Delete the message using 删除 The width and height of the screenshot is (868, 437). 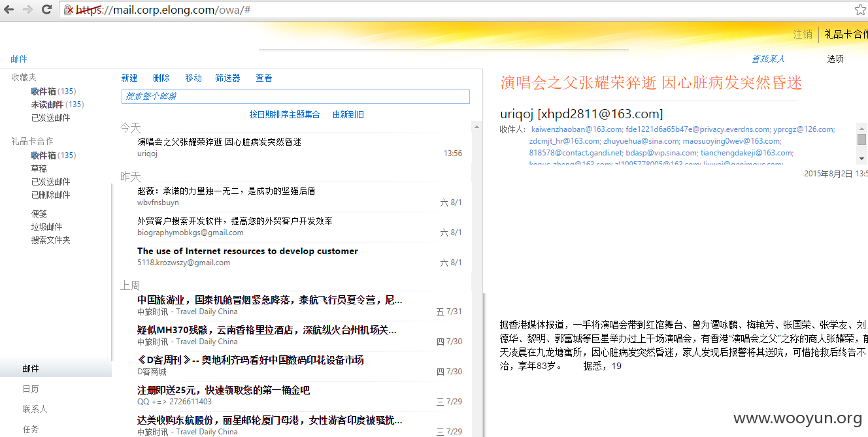click(x=161, y=78)
